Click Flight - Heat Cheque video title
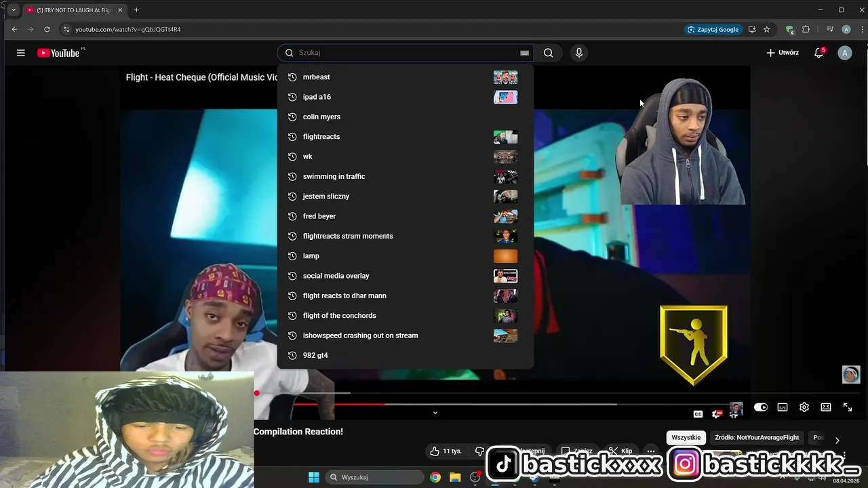This screenshot has width=868, height=488. (x=202, y=77)
